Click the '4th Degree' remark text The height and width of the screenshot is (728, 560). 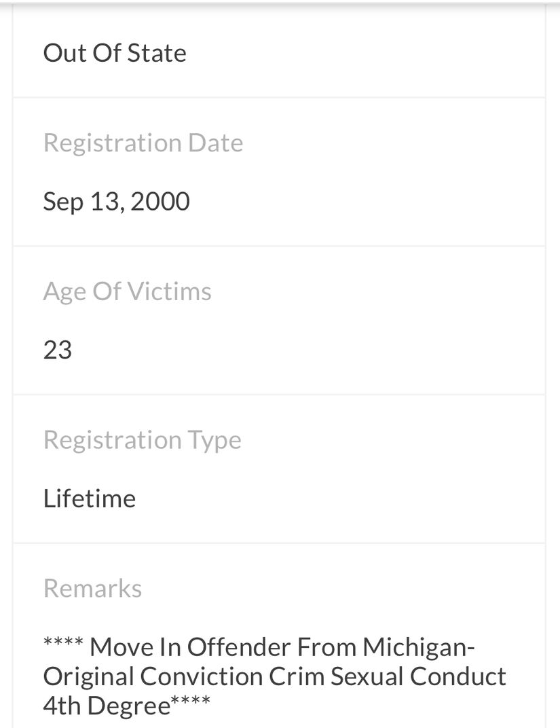(107, 706)
